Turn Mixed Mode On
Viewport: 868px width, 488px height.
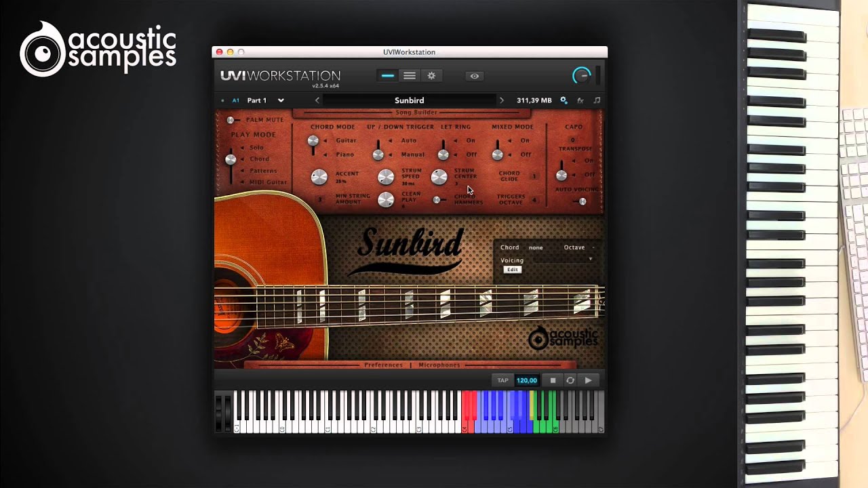(525, 140)
